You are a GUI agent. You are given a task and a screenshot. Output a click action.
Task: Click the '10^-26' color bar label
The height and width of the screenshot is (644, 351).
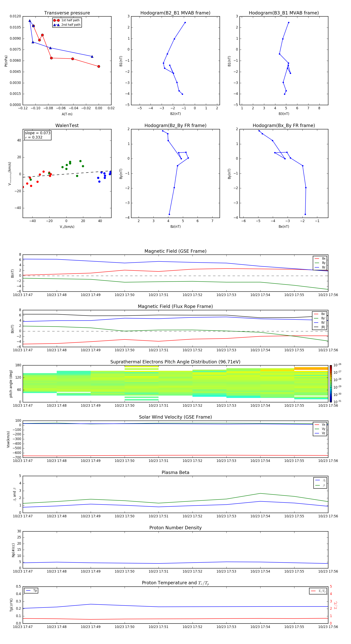(x=337, y=365)
